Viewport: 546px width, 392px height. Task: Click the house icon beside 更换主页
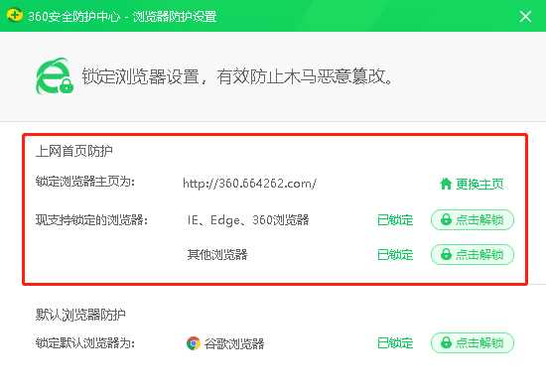click(x=446, y=184)
